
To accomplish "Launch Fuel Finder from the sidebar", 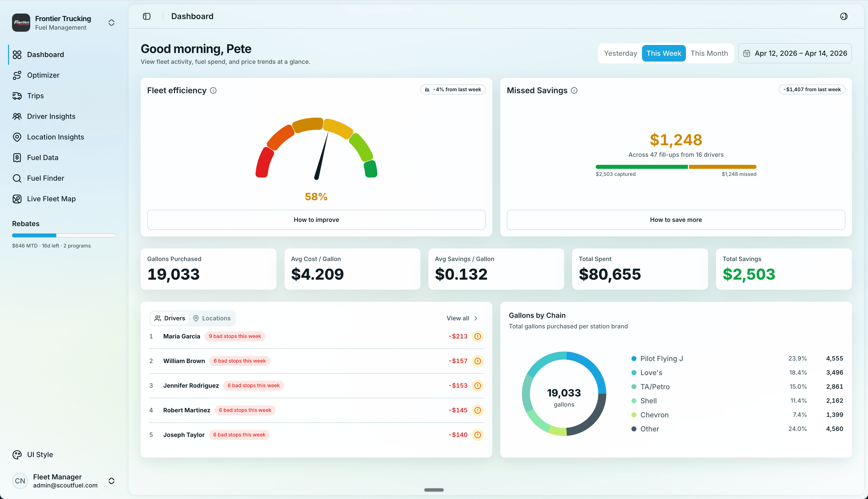I will tap(45, 178).
